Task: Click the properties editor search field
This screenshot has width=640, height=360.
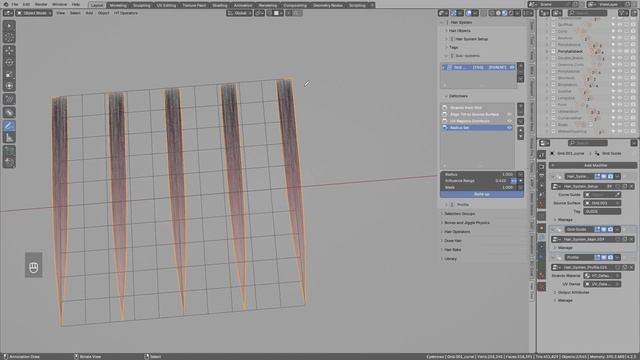Action: click(x=588, y=143)
